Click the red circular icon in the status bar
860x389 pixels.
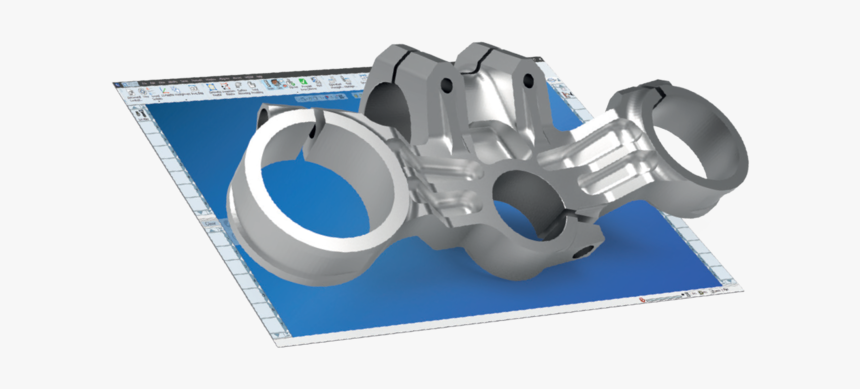click(x=642, y=300)
